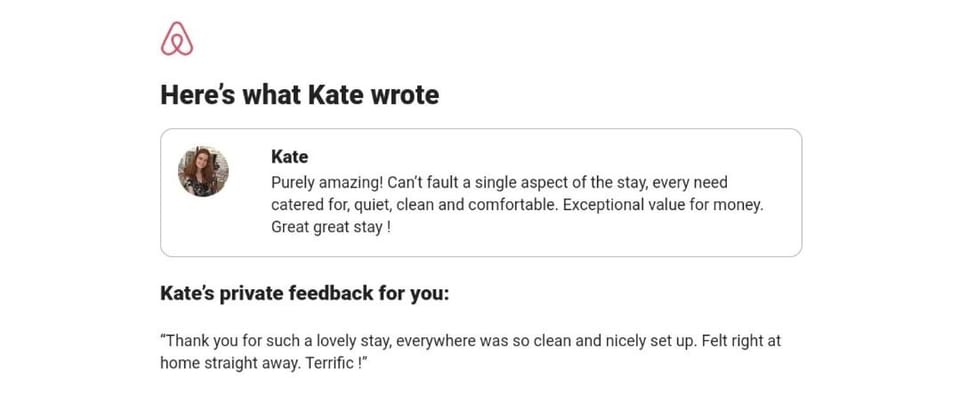
Task: Click "Thank you for such a lovely stay"
Action: [273, 341]
